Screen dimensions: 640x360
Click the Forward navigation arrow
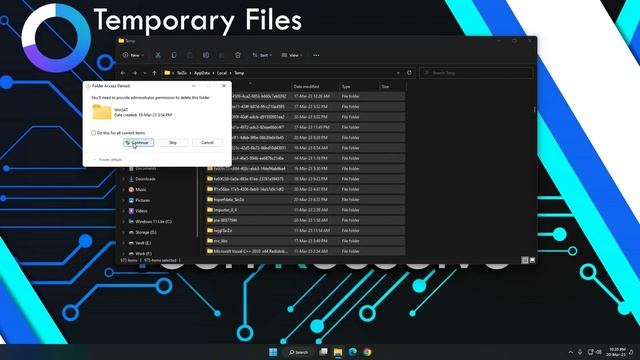click(x=135, y=73)
